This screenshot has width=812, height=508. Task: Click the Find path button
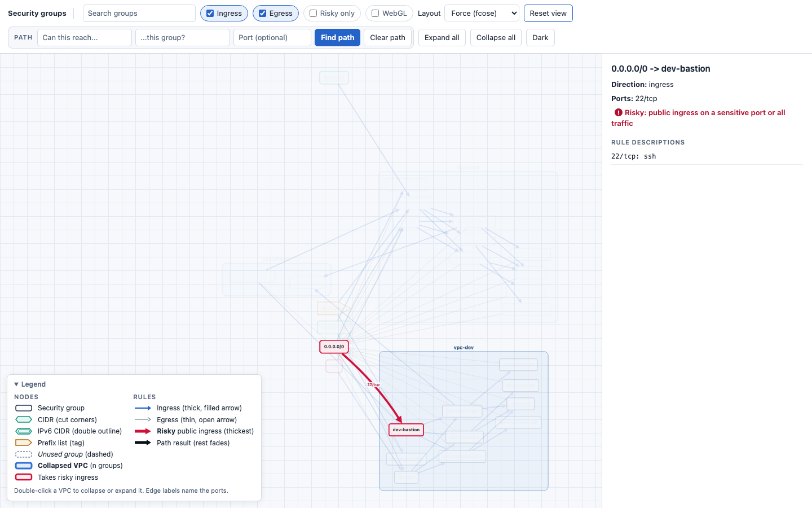(x=337, y=38)
